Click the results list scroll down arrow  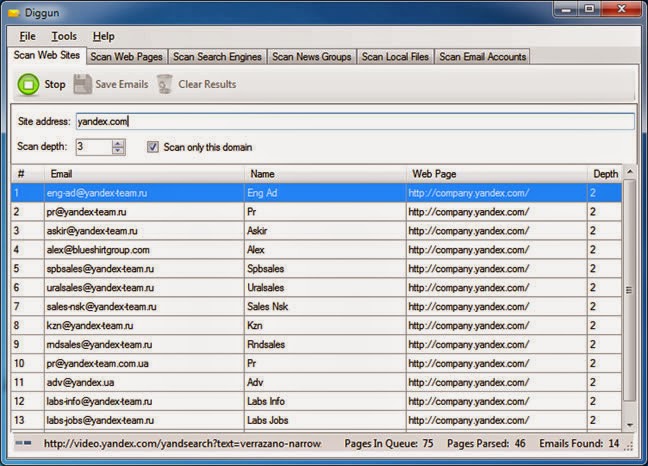tap(629, 425)
